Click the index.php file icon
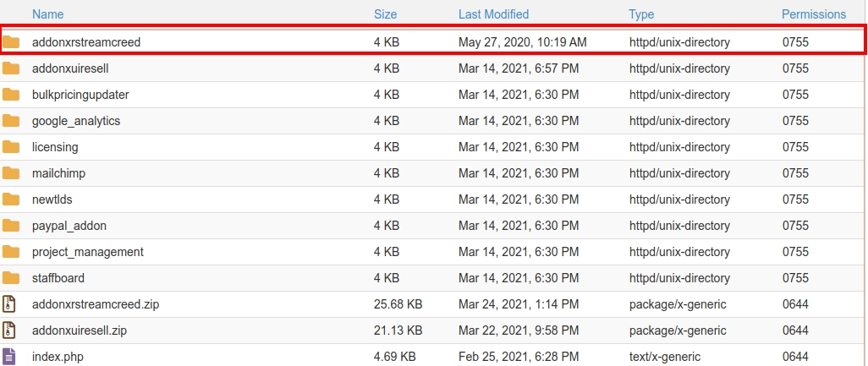This screenshot has height=366, width=868. point(10,357)
